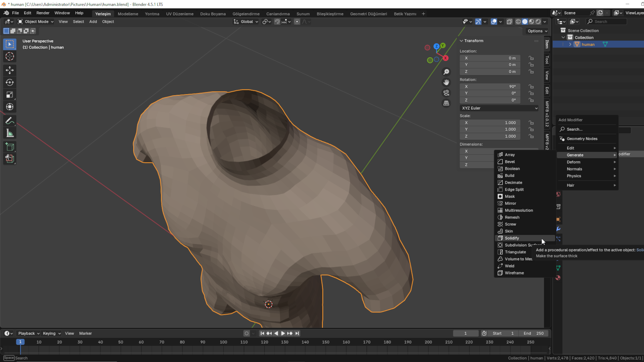Select the Scale tool
This screenshot has width=644, height=362.
pos(10,95)
